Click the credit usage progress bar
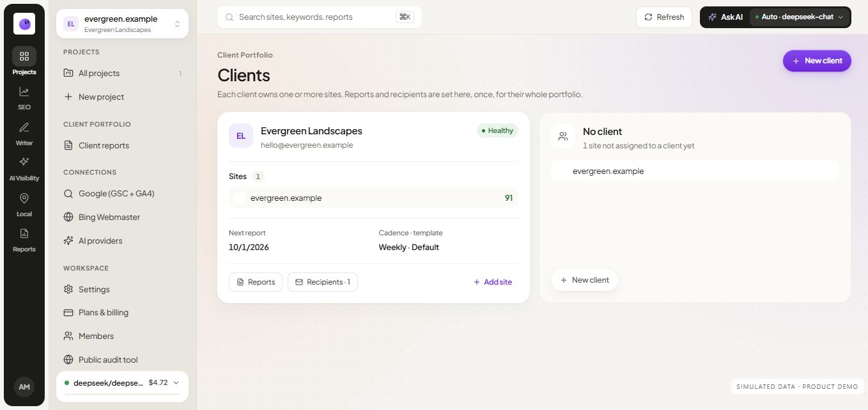The width and height of the screenshot is (868, 410). (x=122, y=395)
